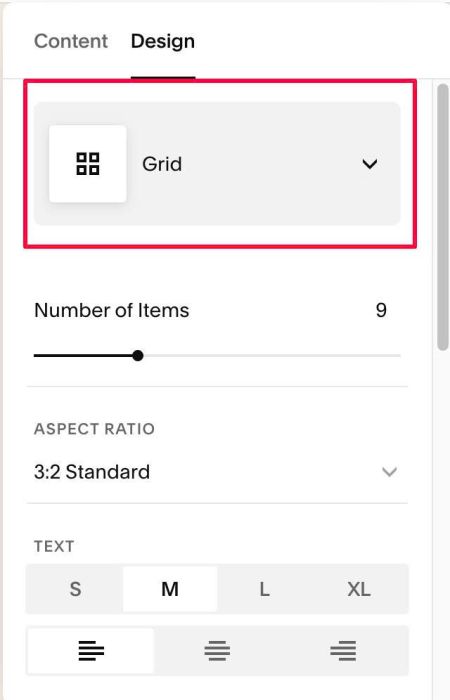Choose text size XL

(x=359, y=589)
